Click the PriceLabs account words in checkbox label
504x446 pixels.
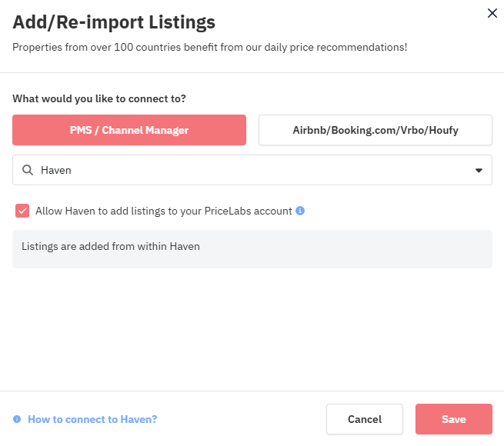click(x=248, y=211)
